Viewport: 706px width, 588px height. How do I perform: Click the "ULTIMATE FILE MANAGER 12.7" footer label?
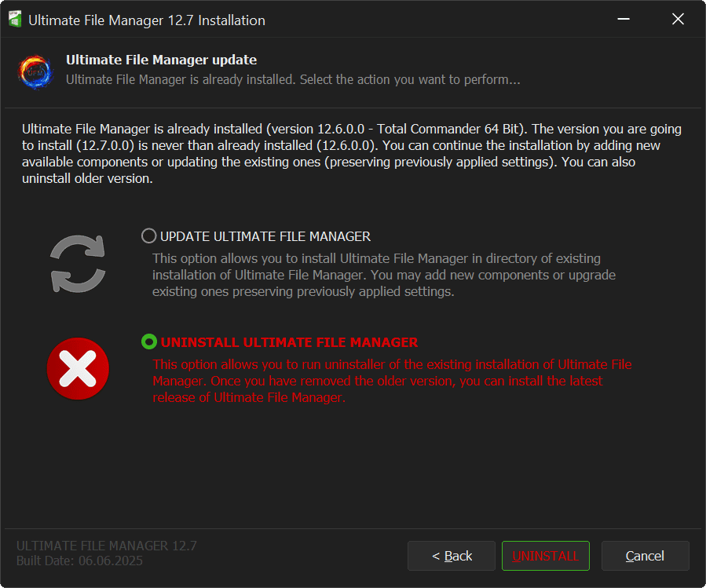pos(107,546)
